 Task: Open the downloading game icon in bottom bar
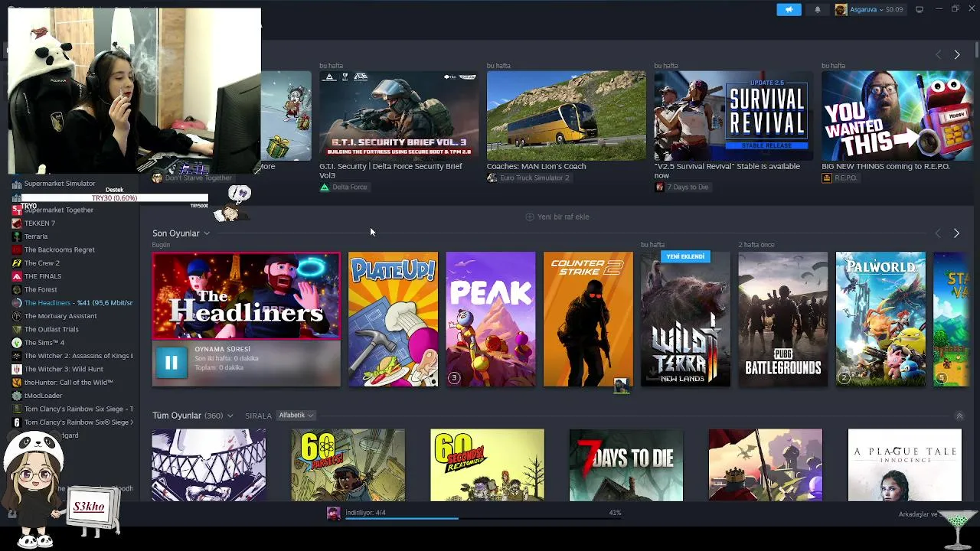pyautogui.click(x=334, y=514)
